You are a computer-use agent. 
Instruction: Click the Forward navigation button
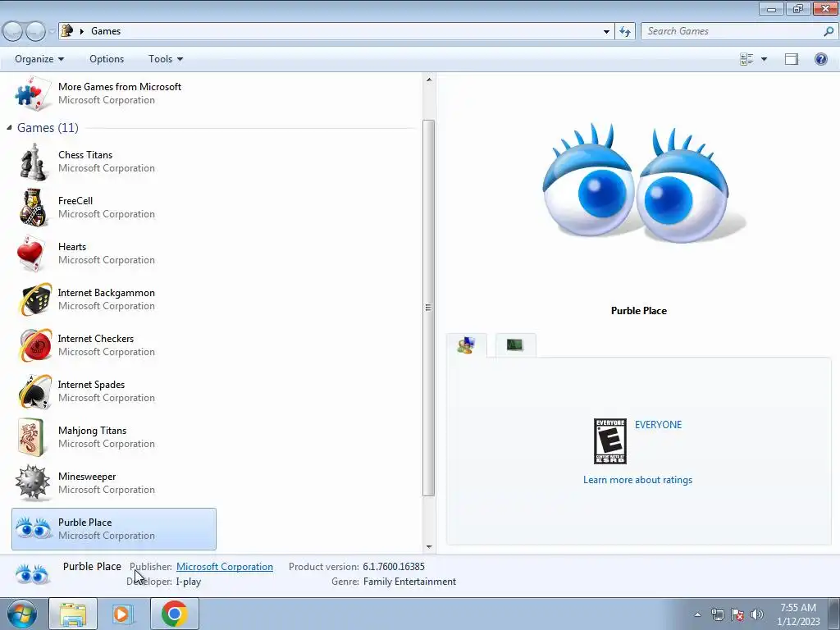36,31
